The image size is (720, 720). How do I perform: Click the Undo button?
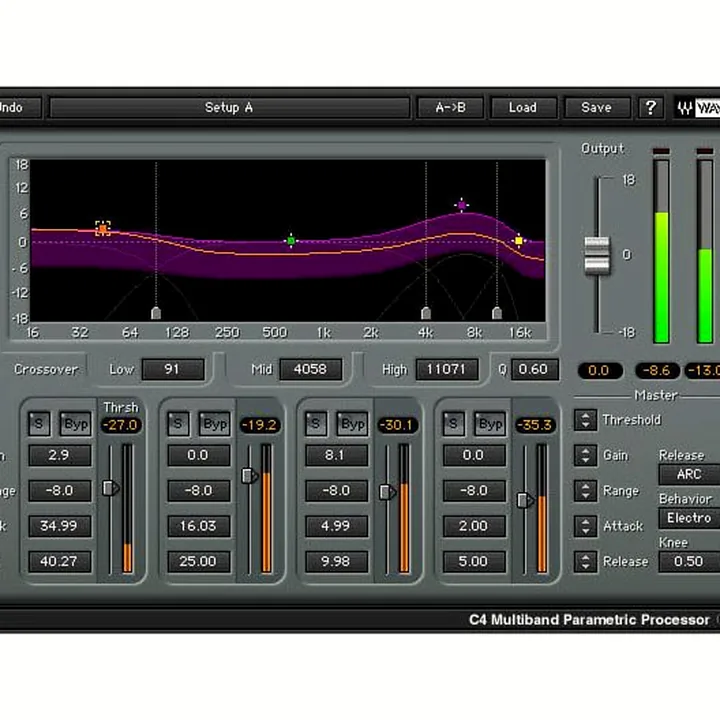point(19,108)
